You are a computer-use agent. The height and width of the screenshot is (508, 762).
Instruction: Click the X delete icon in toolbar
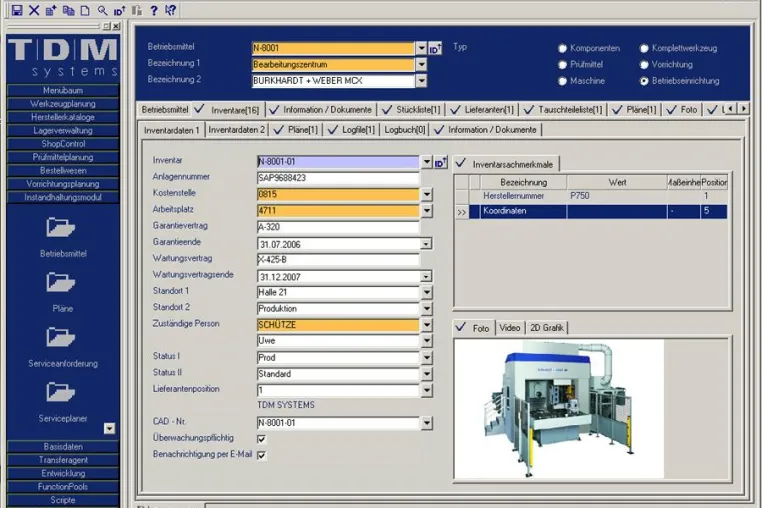[x=34, y=10]
